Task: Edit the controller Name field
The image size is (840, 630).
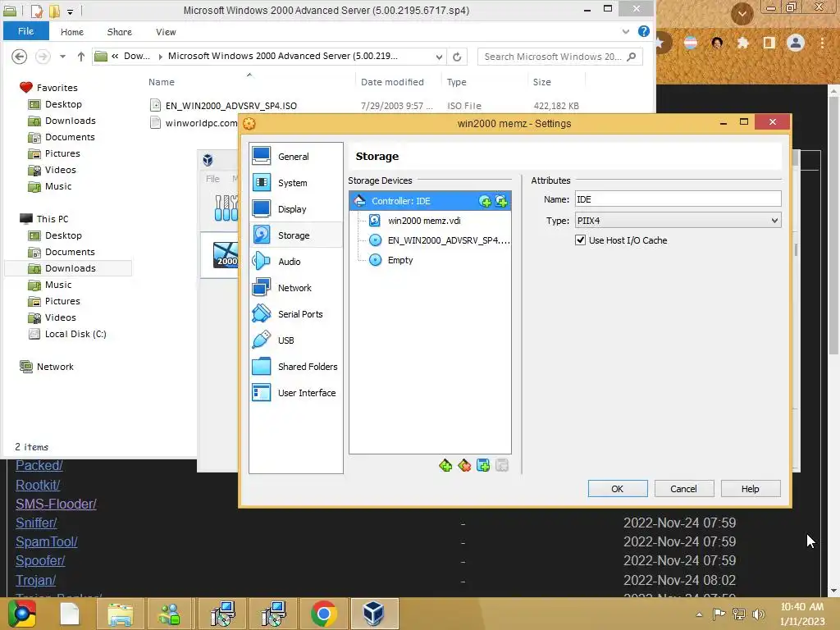Action: (x=678, y=199)
